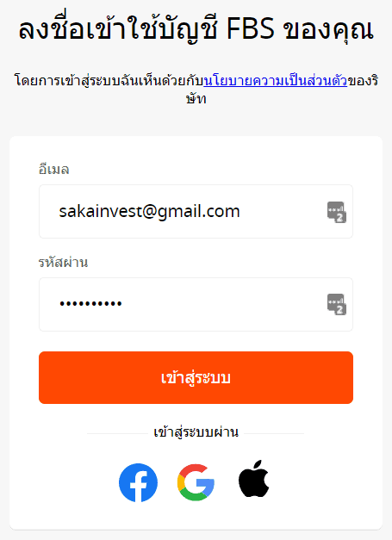Screen dimensions: 392x540
Task: Focus the อีเมล email input field
Action: coord(196,212)
